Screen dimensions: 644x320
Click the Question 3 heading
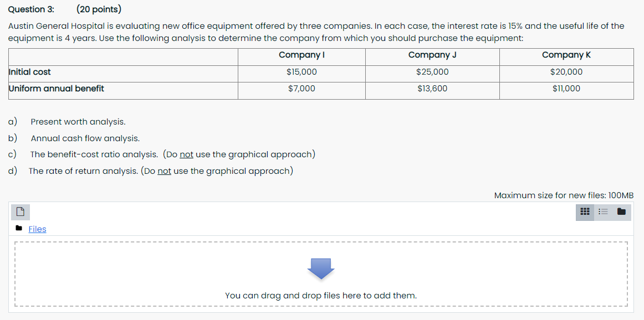click(x=30, y=9)
